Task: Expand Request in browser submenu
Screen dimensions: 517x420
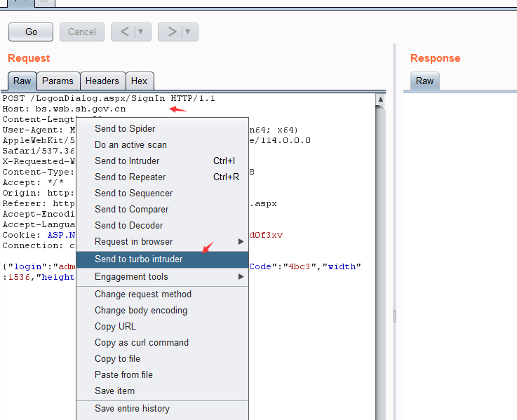Action: pos(133,242)
